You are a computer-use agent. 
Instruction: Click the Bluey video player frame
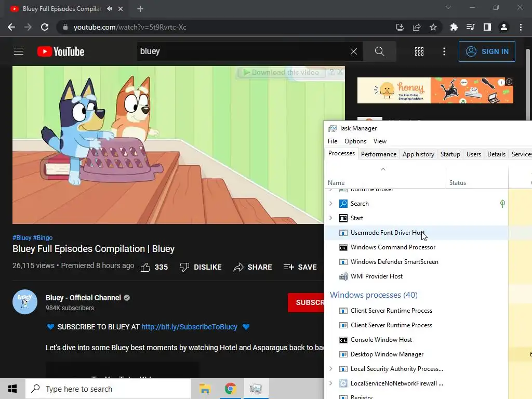pyautogui.click(x=168, y=145)
